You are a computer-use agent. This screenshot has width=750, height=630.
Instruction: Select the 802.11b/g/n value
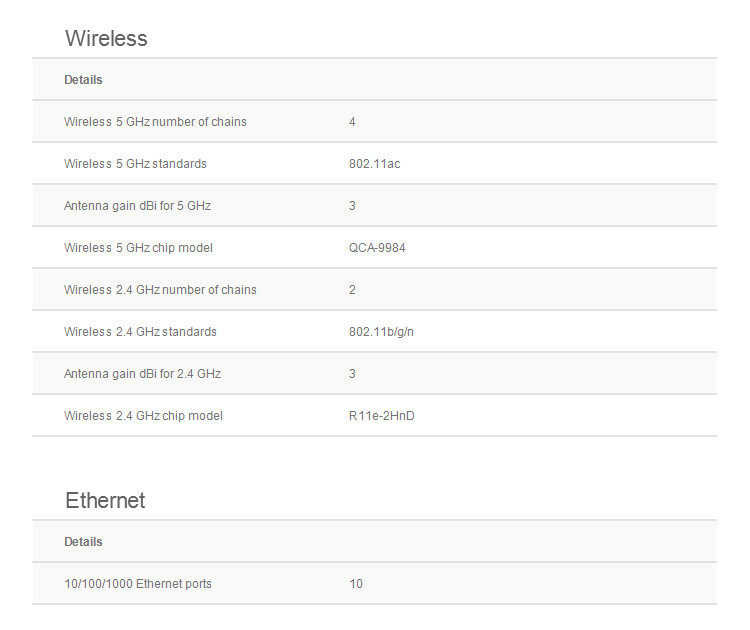tap(381, 332)
